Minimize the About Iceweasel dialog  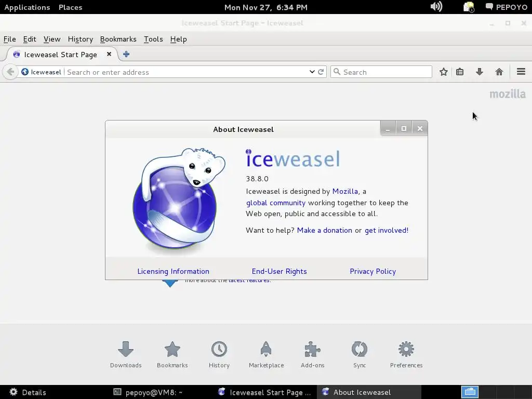(388, 129)
